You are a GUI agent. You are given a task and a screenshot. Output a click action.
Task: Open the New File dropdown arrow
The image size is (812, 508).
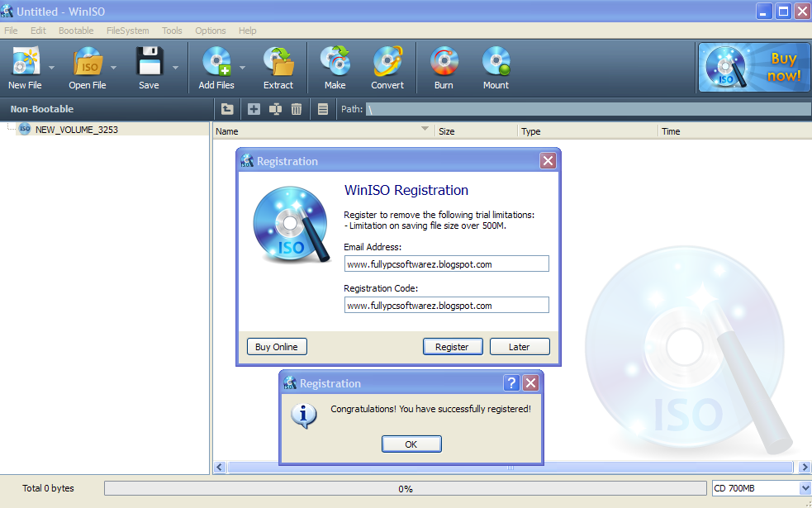tap(51, 68)
